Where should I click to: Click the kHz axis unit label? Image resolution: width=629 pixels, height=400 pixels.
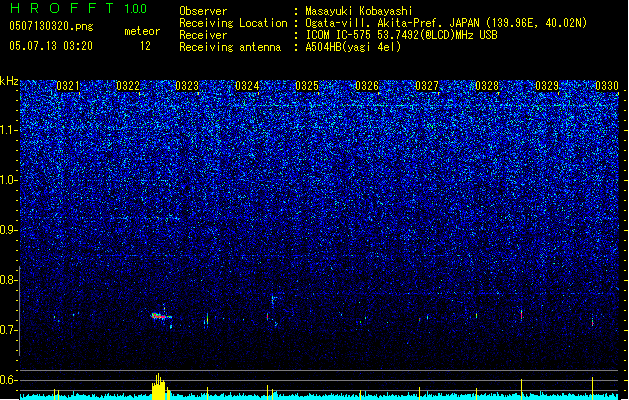9,81
